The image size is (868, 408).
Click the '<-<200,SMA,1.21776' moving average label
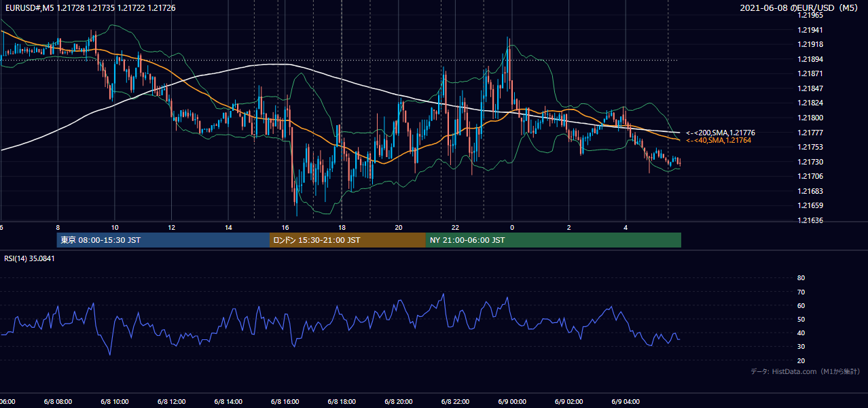721,133
